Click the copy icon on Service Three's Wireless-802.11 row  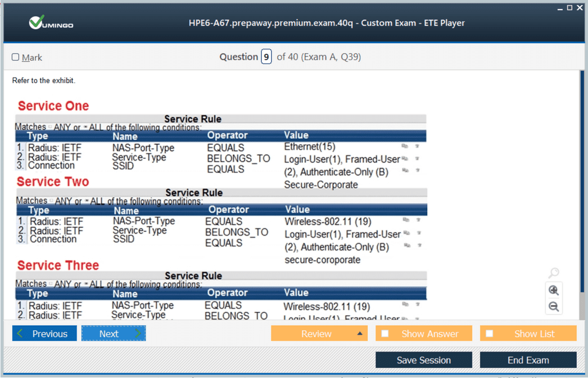click(x=405, y=304)
